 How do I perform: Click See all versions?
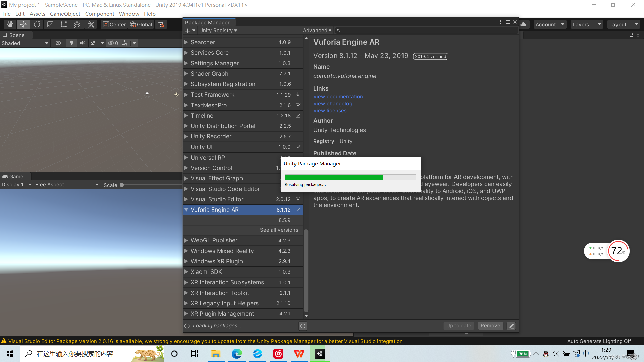coord(279,230)
